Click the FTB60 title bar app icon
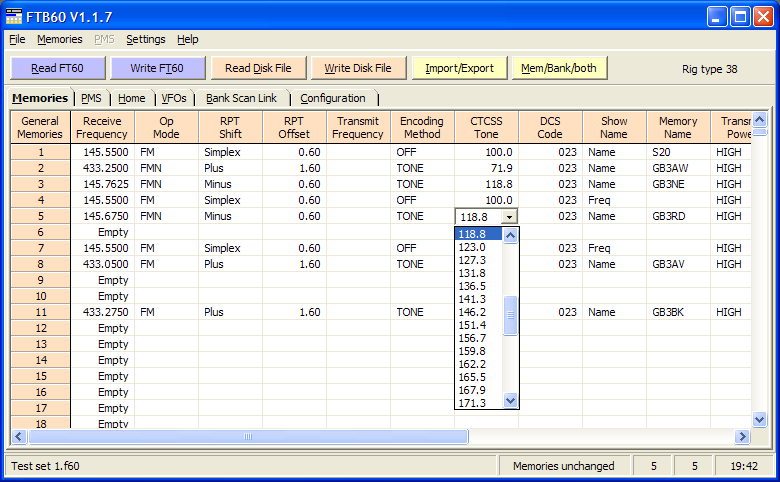Screen dimensions: 780x482 pyautogui.click(x=14, y=16)
